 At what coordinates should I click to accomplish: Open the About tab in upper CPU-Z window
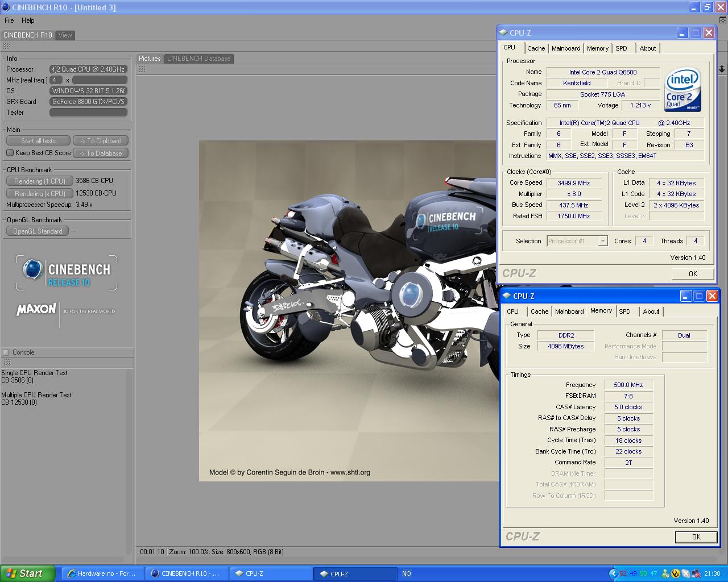[648, 48]
